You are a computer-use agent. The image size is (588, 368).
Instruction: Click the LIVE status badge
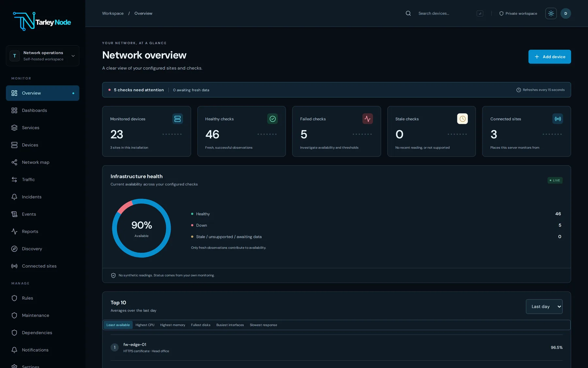click(555, 181)
